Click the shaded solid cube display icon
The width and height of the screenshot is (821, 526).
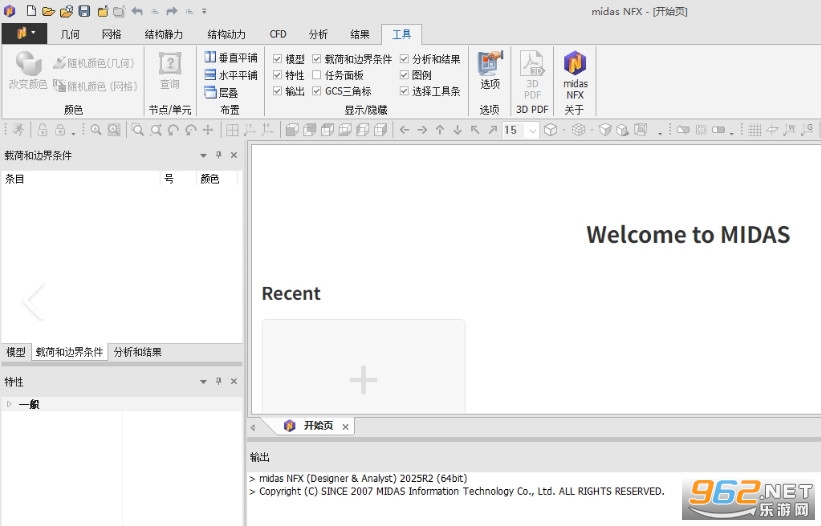point(605,129)
